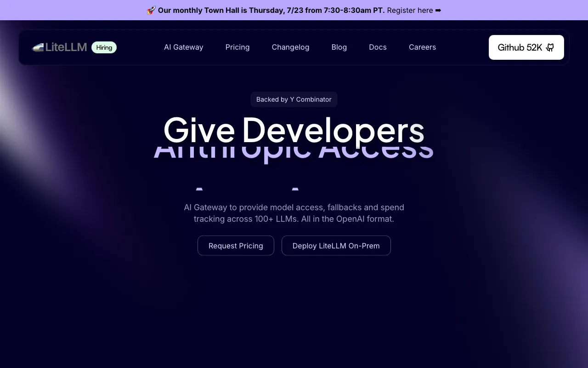Image resolution: width=588 pixels, height=368 pixels.
Task: Navigate to the Careers page
Action: pyautogui.click(x=422, y=47)
